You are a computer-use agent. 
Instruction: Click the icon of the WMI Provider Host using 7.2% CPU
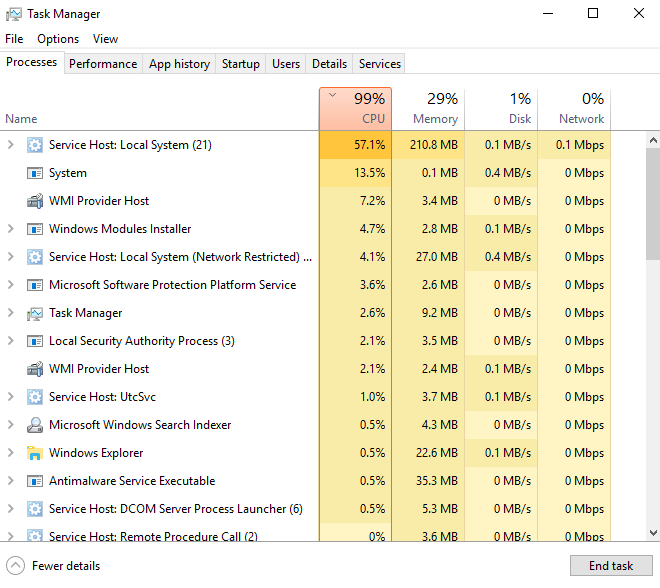(x=35, y=201)
